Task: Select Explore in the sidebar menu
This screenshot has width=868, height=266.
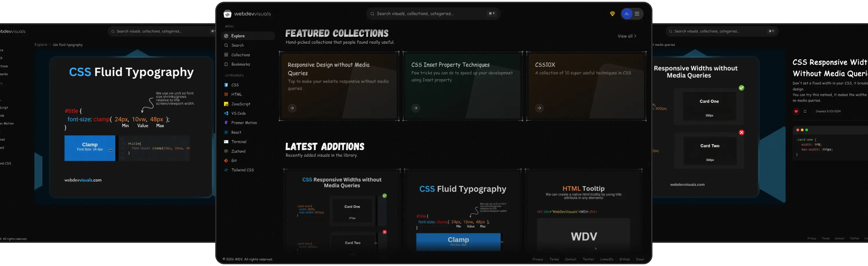Action: coord(248,36)
